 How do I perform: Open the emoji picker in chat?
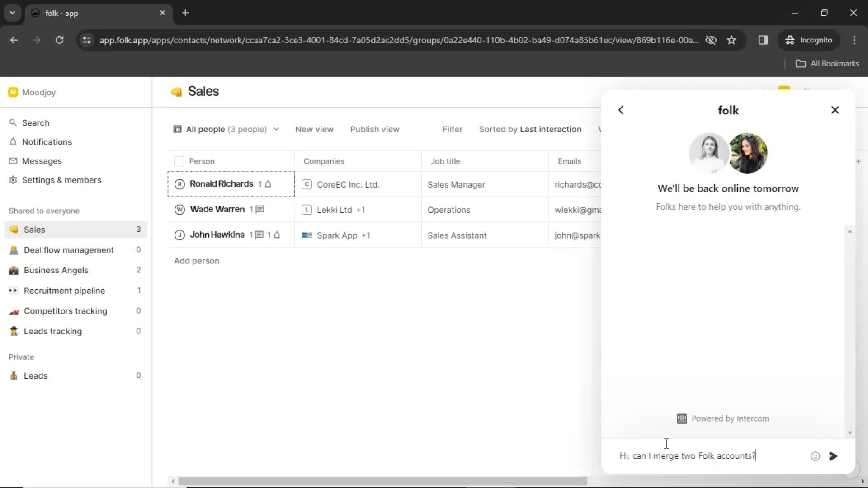(815, 456)
